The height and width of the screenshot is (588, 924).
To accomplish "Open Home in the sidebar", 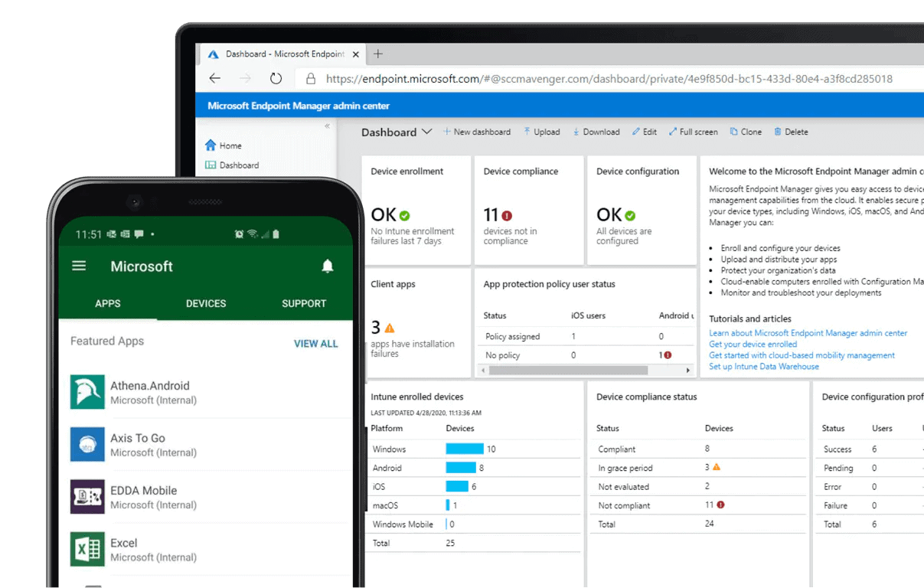I will pyautogui.click(x=224, y=145).
